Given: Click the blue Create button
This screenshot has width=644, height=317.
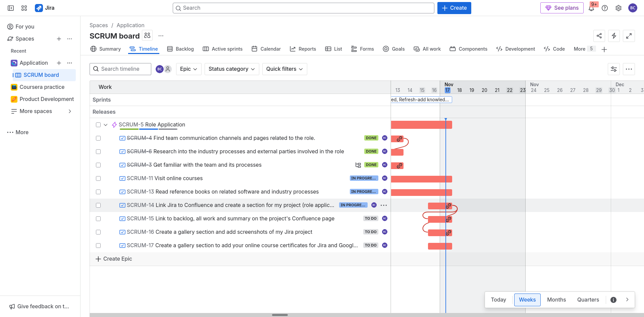Looking at the screenshot, I should coord(454,8).
